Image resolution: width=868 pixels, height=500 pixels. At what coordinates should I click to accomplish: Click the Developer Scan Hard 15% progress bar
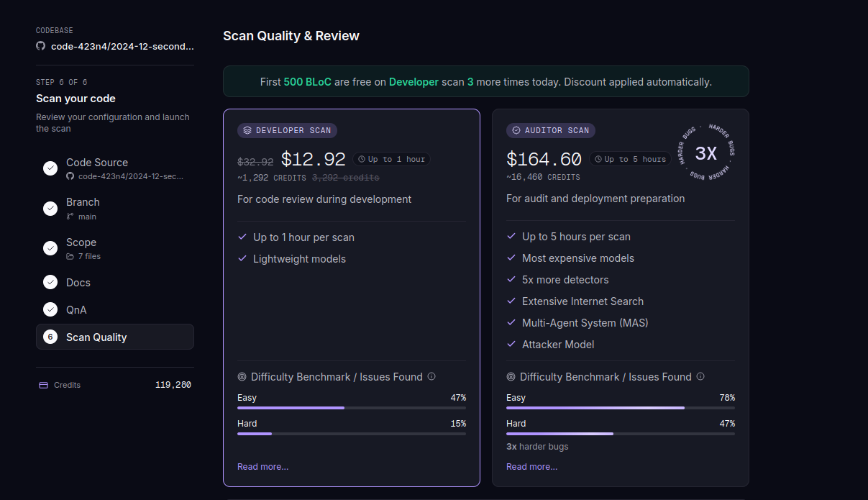click(x=352, y=434)
